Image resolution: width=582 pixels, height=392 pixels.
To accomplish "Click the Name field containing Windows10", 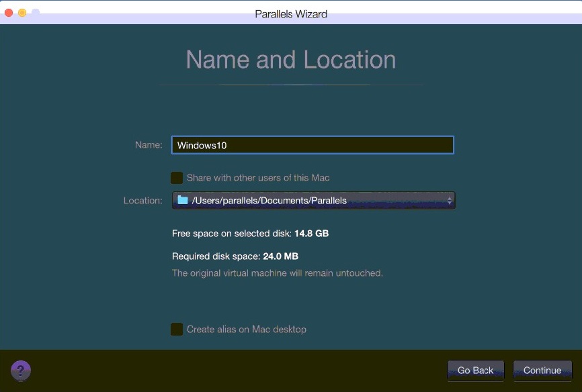I will tap(313, 145).
